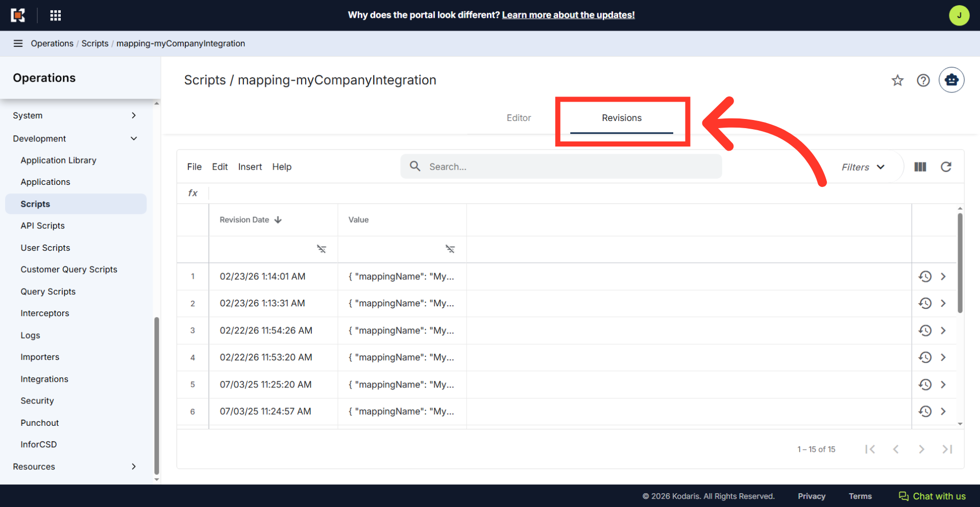Viewport: 980px width, 507px height.
Task: Open the help question mark icon
Action: point(923,80)
